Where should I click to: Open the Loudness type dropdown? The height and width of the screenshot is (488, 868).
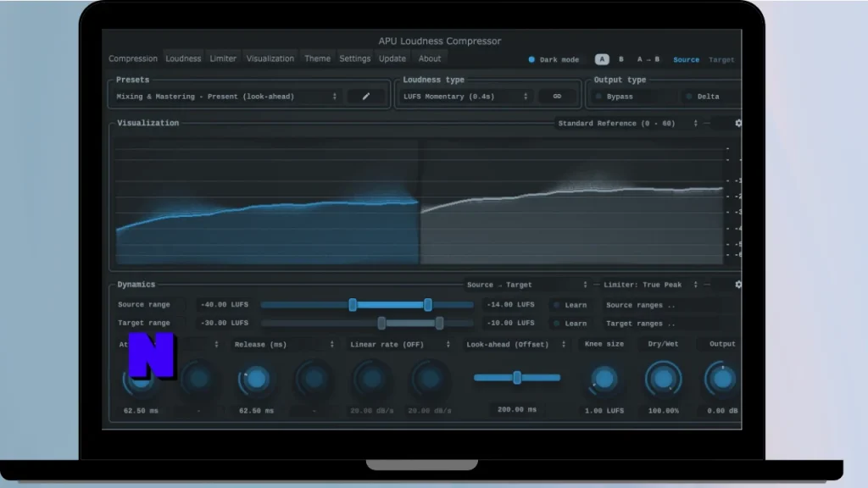tap(465, 97)
